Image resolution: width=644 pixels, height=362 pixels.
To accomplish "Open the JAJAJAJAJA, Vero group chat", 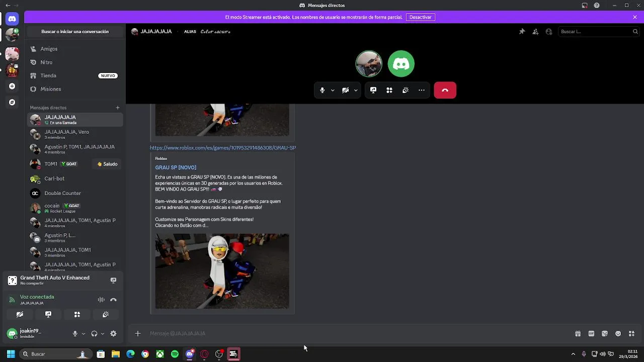I will 74,134.
